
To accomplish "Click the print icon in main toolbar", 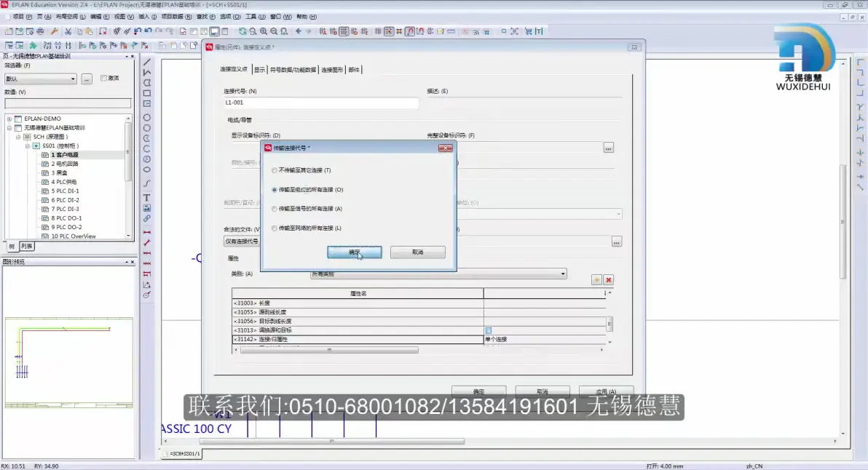I will (x=40, y=31).
